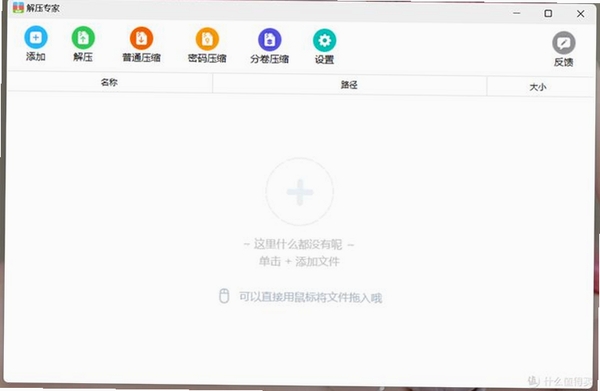Start 分卷压缩 split volume compress
Image resolution: width=600 pixels, height=391 pixels.
pos(270,39)
